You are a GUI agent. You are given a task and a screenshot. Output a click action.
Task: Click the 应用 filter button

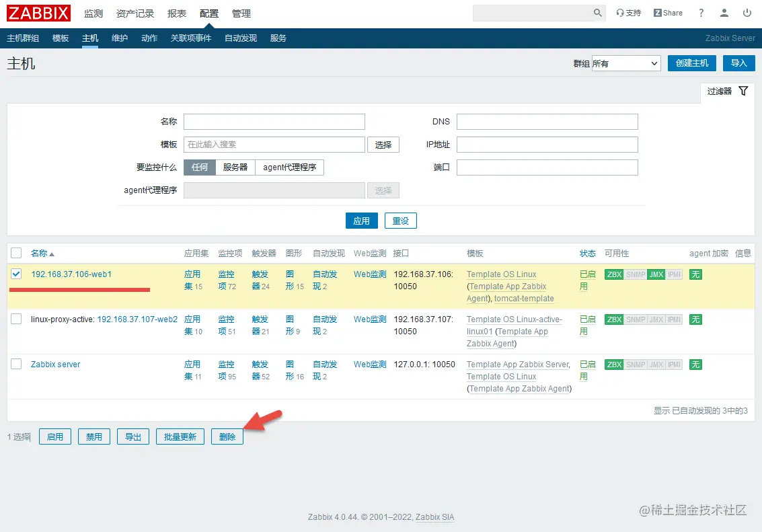pyautogui.click(x=362, y=221)
